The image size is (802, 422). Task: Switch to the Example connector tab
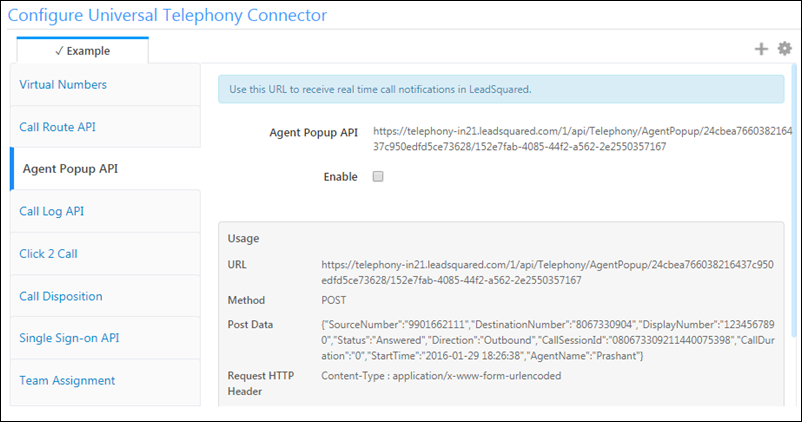pos(82,51)
